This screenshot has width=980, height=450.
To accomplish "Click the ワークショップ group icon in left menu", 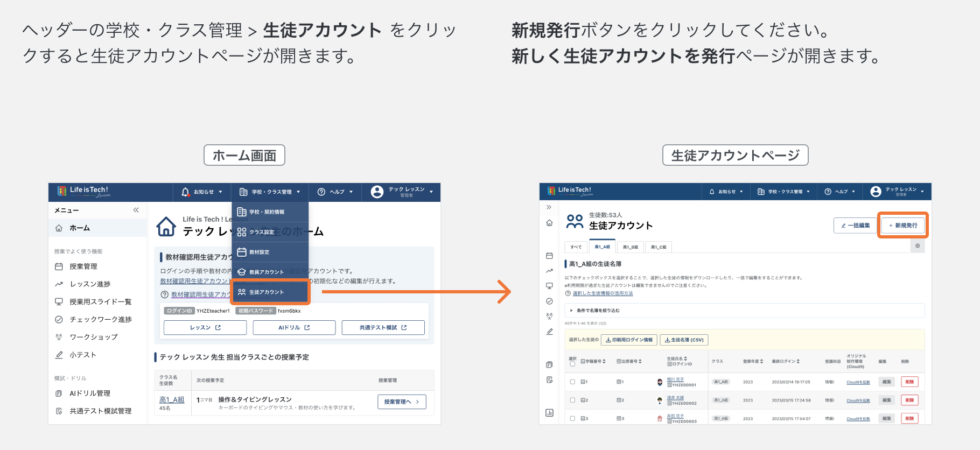I will (59, 337).
